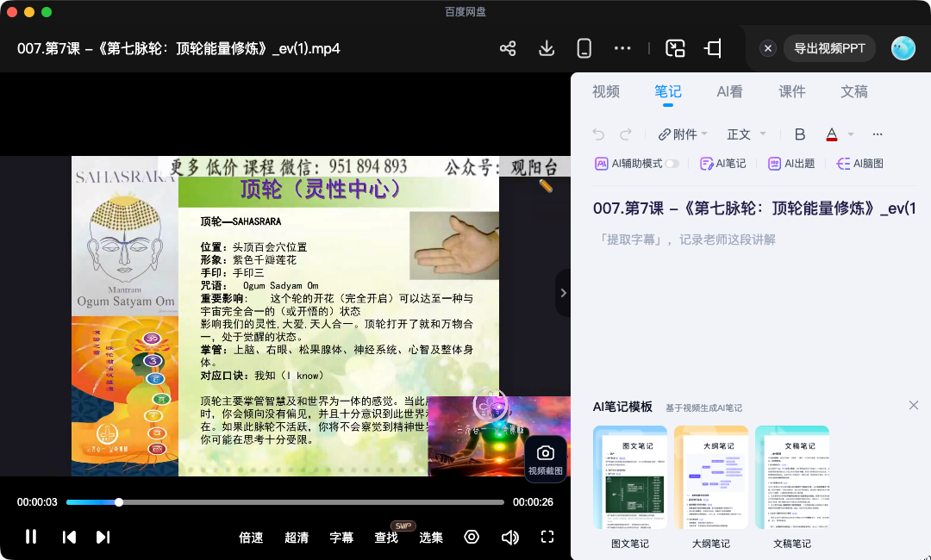
Task: Click the loop playback circle icon
Action: pos(472,537)
